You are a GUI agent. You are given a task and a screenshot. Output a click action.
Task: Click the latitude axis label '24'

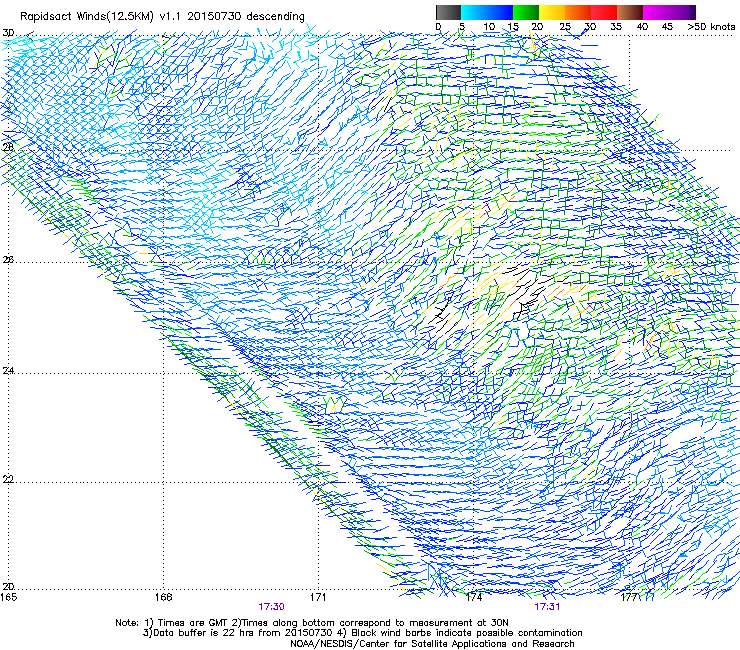pos(8,370)
